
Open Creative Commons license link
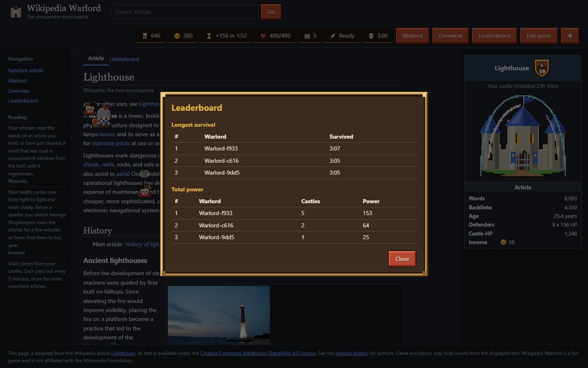258,353
